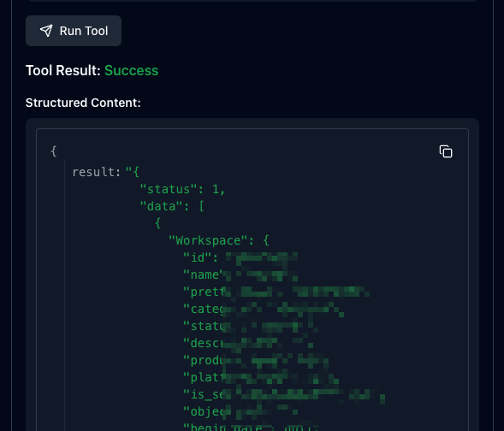Select the "status": 1 line
The width and height of the screenshot is (504, 431).
point(182,189)
